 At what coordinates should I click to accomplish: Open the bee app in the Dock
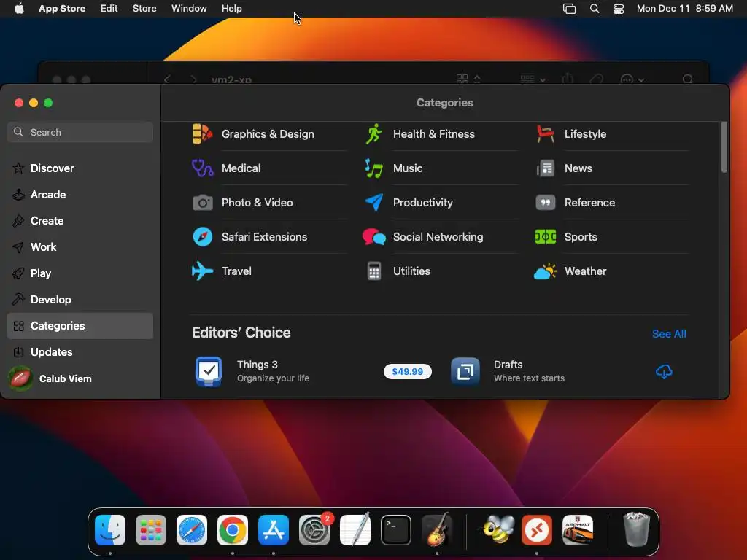pyautogui.click(x=498, y=529)
